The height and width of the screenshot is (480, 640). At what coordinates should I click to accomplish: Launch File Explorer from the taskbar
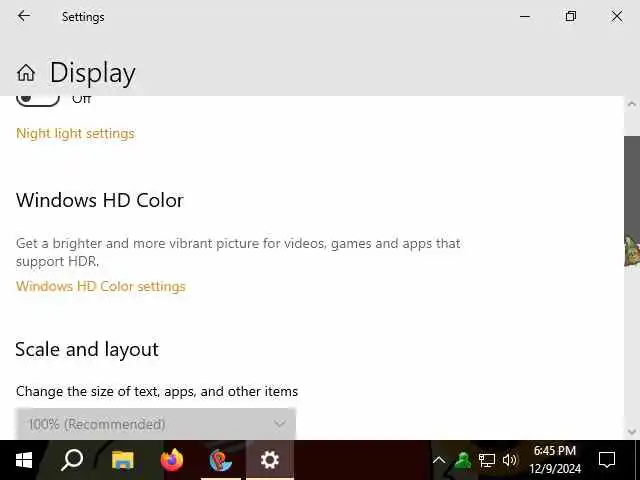(x=123, y=460)
